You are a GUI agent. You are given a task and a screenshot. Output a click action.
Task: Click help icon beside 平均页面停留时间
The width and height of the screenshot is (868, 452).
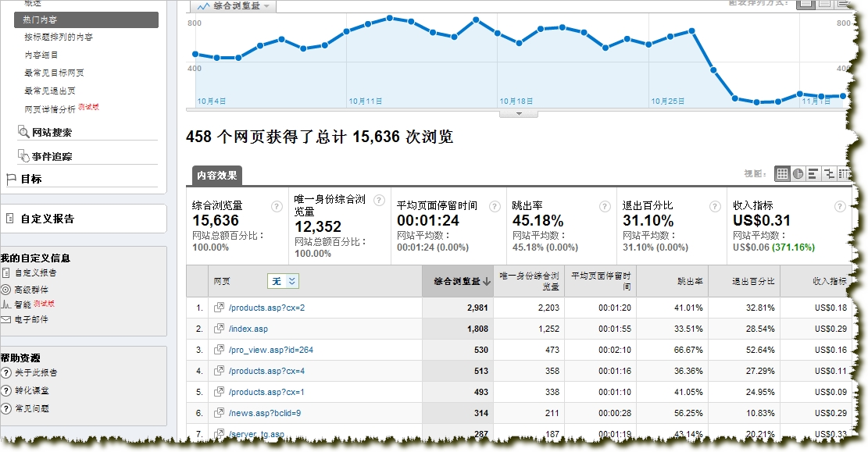pos(494,206)
